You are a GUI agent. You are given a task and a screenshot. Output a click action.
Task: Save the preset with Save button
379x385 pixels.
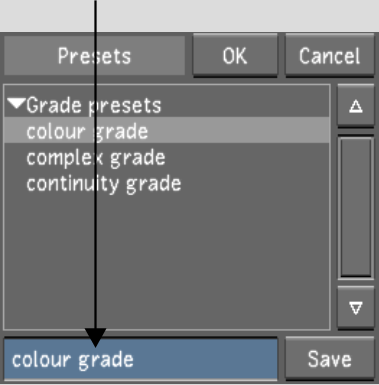tap(329, 359)
